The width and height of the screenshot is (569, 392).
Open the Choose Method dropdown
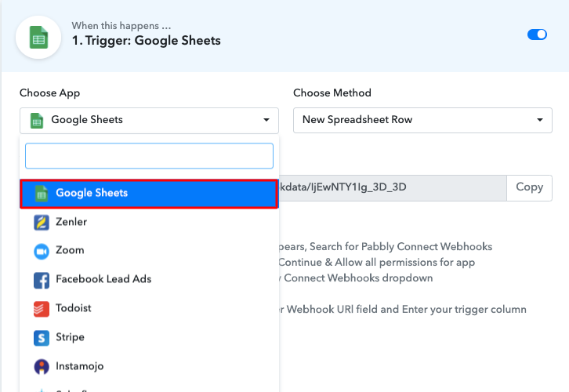pyautogui.click(x=422, y=120)
